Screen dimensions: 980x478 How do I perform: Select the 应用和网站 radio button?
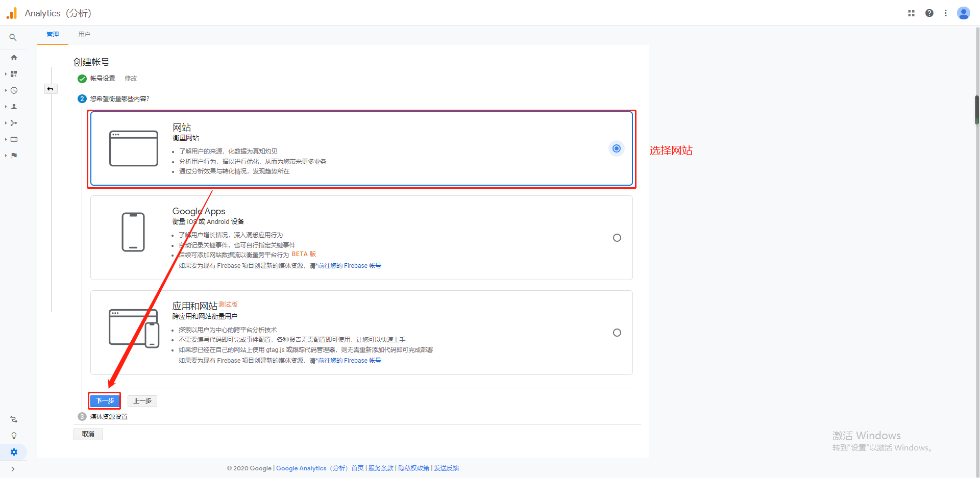point(617,333)
